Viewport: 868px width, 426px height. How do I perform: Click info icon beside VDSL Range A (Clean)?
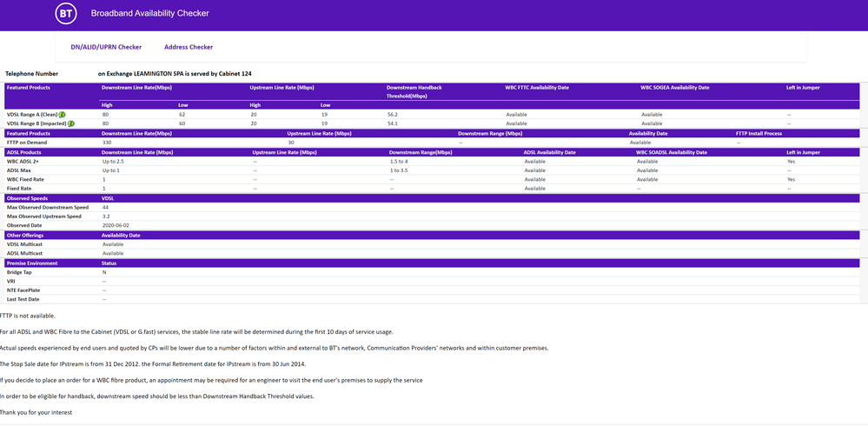click(62, 114)
